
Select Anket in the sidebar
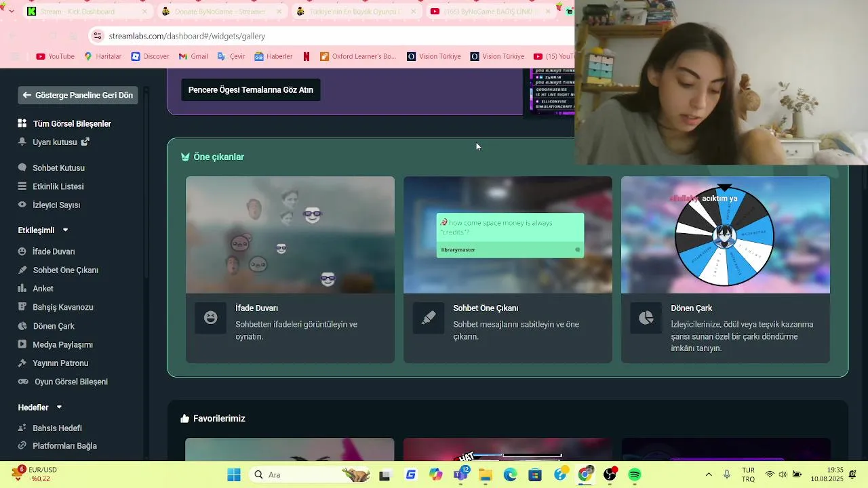(43, 289)
